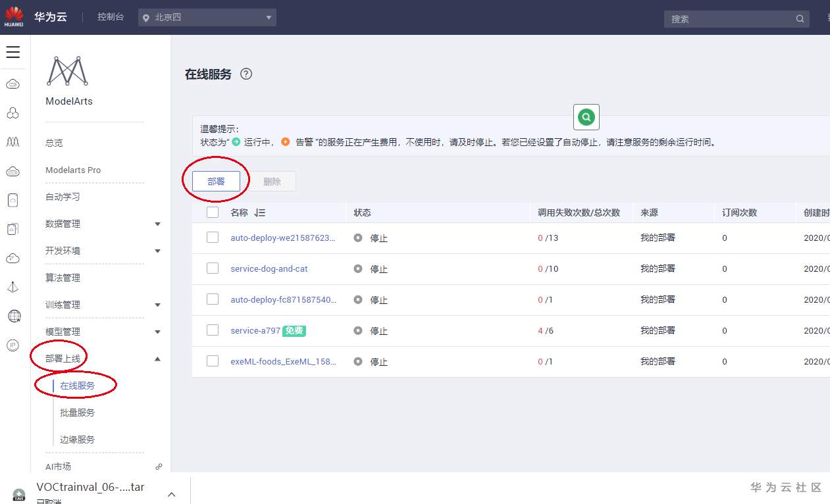Check the box for service-dog-and-cat
Screen dimensions: 830x504
coord(213,268)
